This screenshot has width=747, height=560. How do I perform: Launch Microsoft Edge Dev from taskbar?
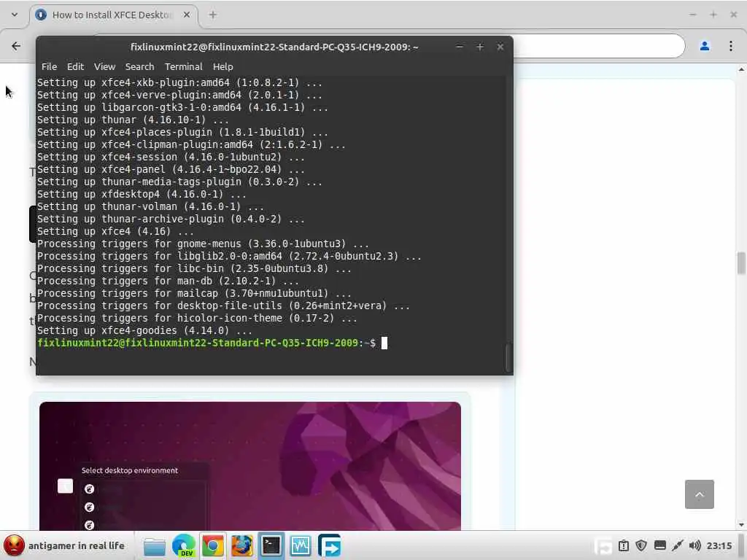pos(184,546)
